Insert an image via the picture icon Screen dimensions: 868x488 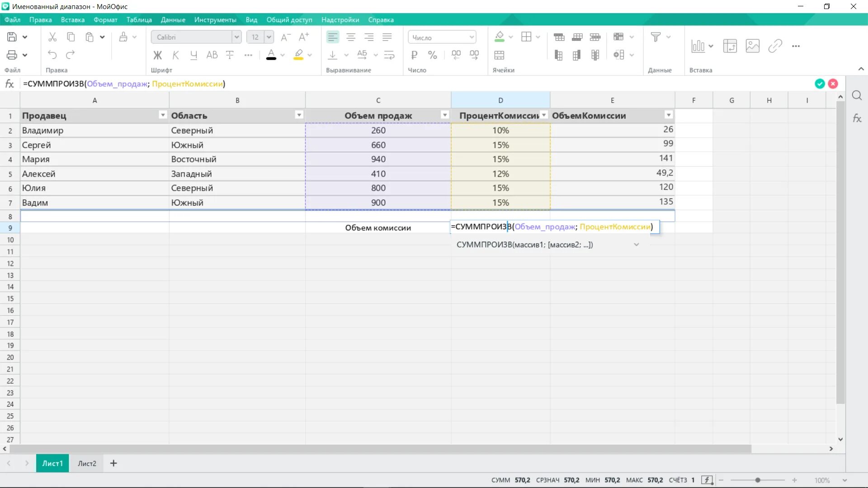[752, 46]
